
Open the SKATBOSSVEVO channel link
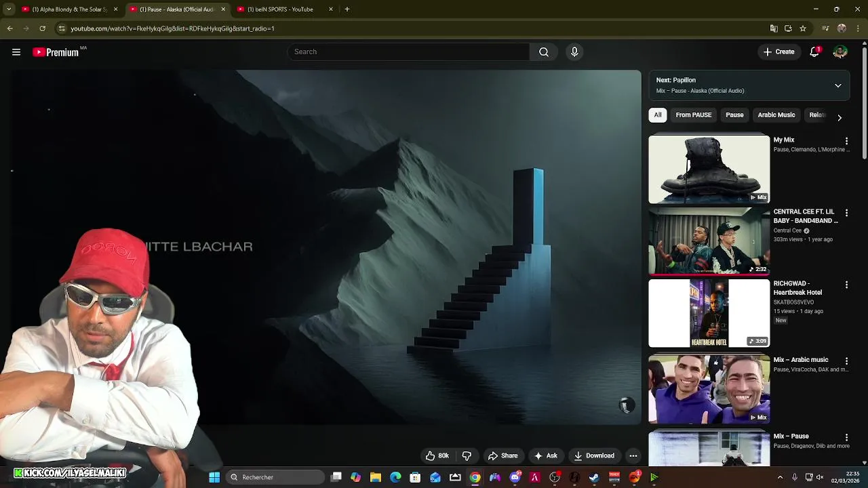[793, 302]
